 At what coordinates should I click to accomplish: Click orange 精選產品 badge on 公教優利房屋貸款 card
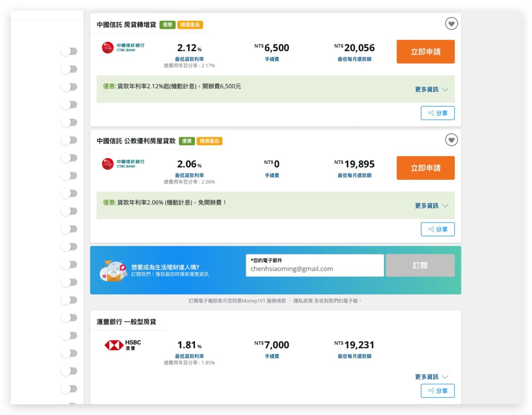point(210,141)
